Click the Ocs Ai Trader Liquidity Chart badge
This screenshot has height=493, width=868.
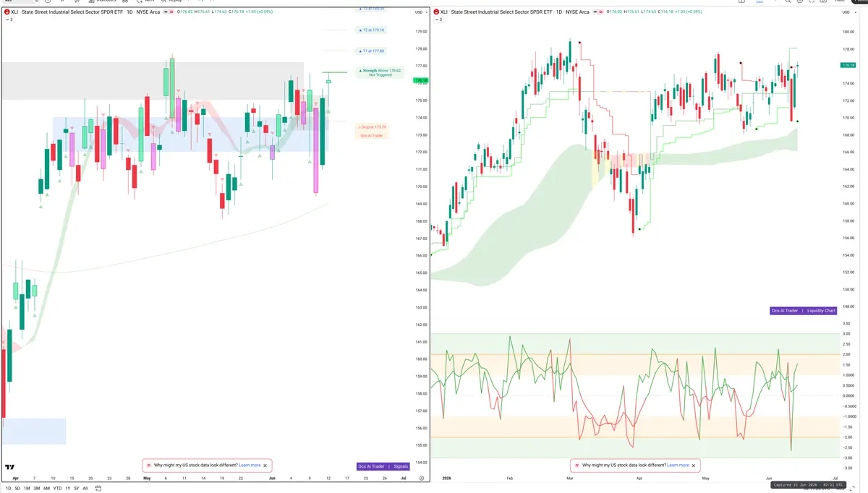(x=804, y=311)
